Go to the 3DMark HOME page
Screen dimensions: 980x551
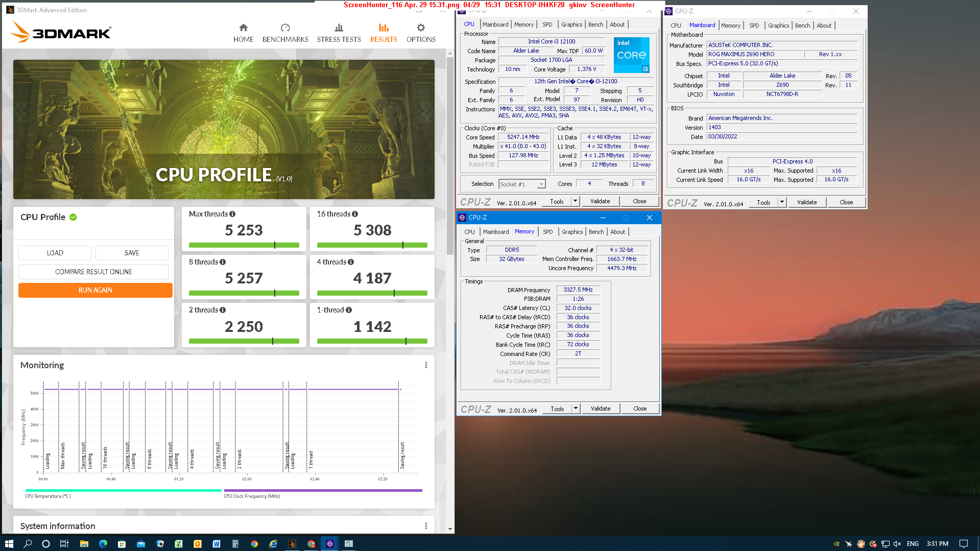[x=243, y=33]
